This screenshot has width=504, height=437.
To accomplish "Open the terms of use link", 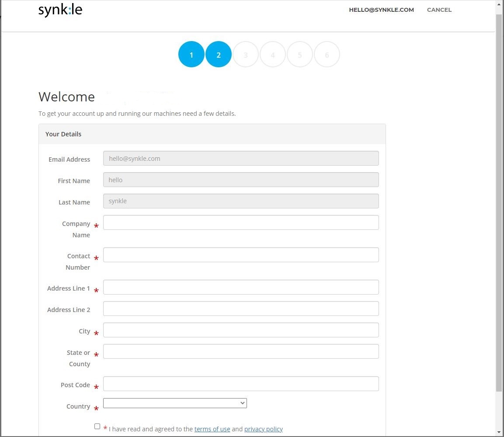I will click(x=212, y=429).
